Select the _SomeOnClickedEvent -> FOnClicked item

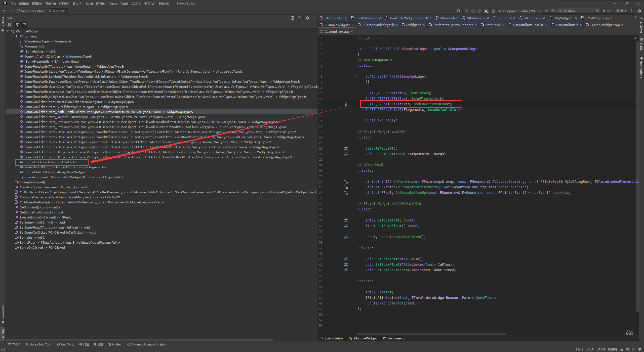point(52,162)
